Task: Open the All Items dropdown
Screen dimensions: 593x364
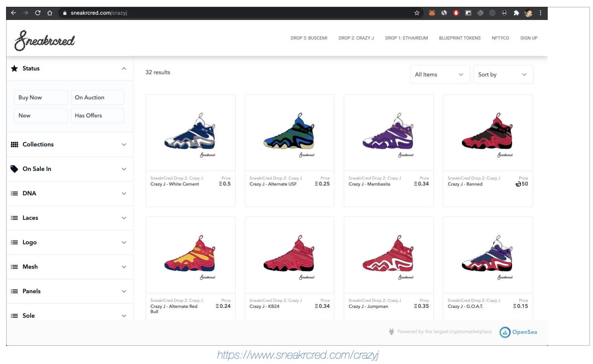Action: point(439,75)
